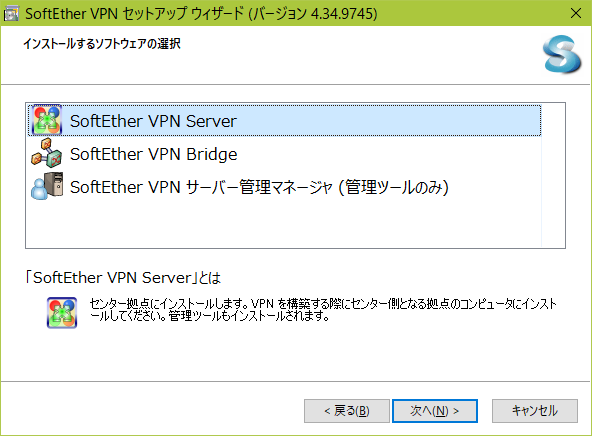
Task: Select SoftEther VPN Server list entry
Action: click(285, 120)
